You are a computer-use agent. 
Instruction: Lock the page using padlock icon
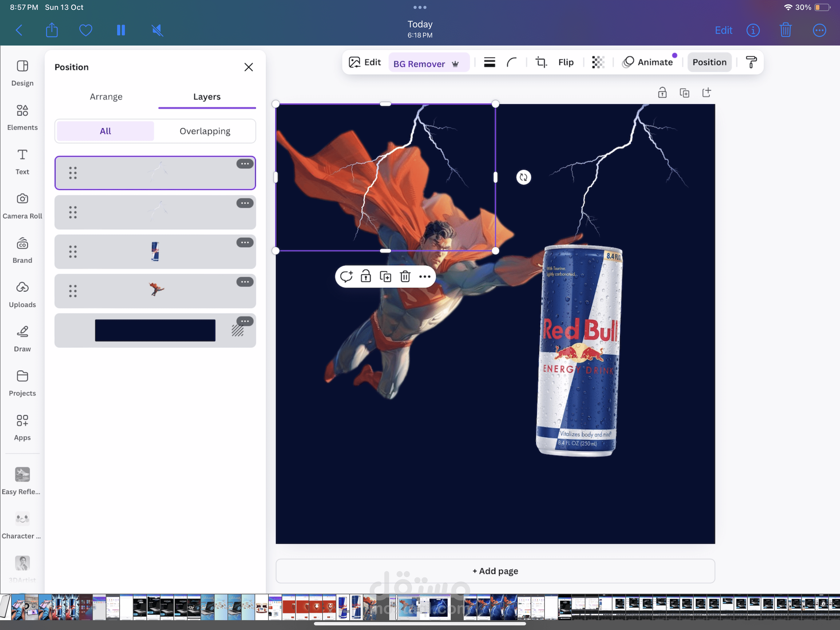pos(662,93)
